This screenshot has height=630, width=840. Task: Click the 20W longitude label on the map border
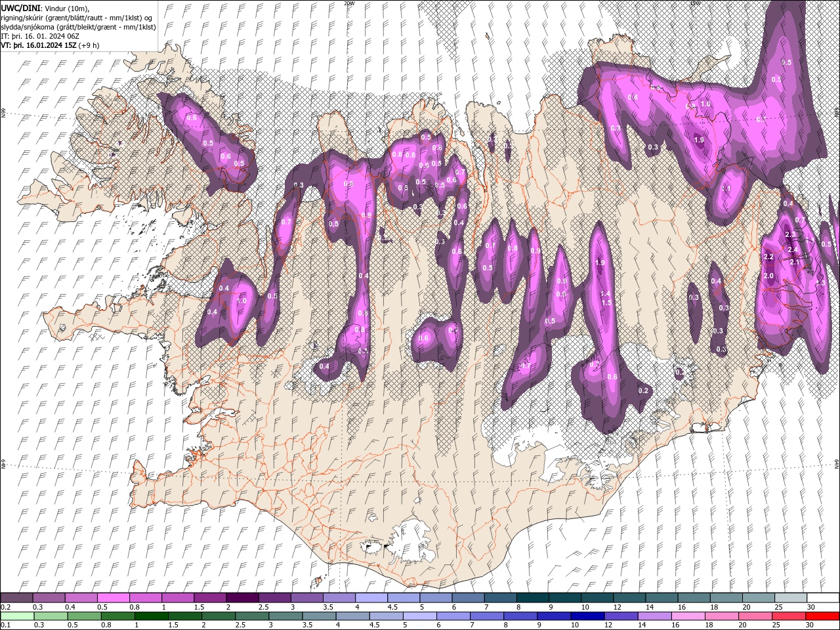pos(349,3)
